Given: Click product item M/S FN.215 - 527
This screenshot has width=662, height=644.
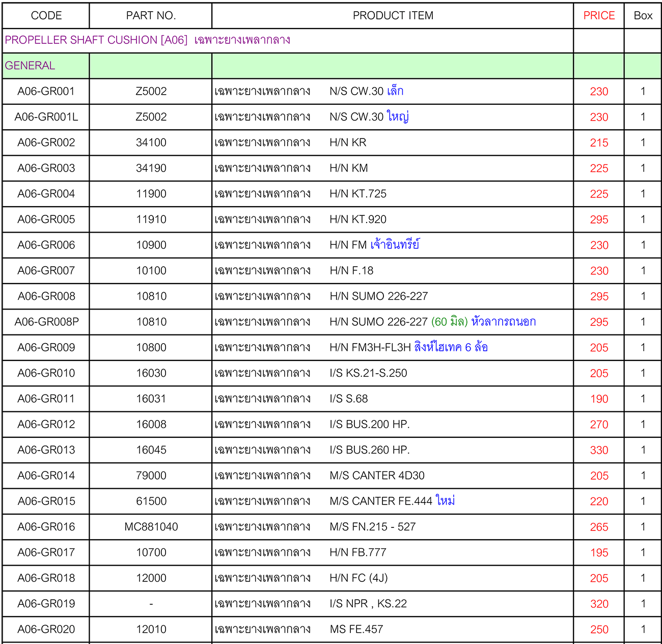Looking at the screenshot, I should (373, 527).
